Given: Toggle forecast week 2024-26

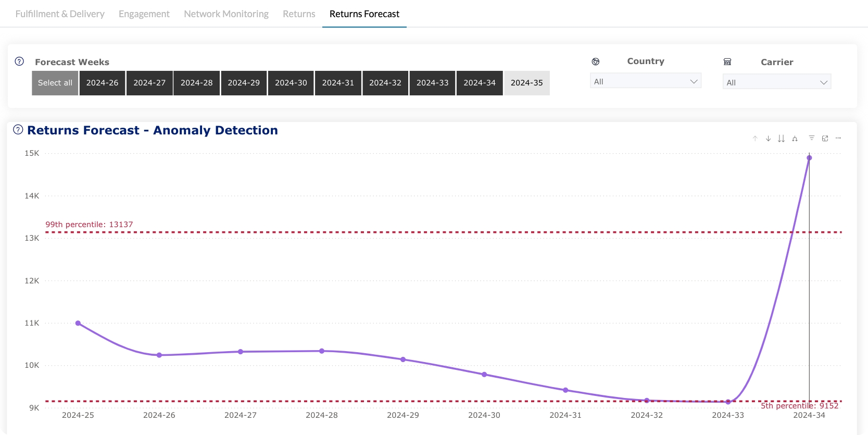Looking at the screenshot, I should [x=102, y=83].
